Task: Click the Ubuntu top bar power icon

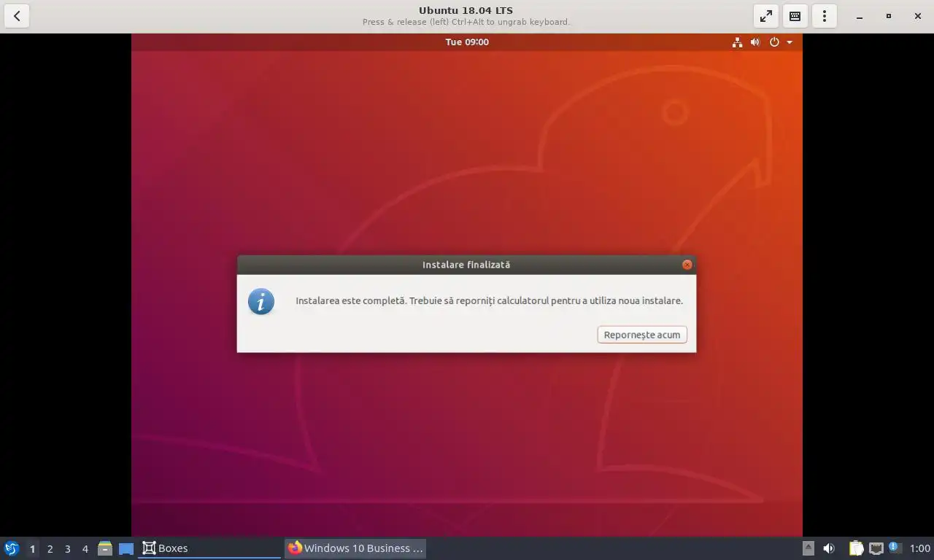Action: pos(774,42)
